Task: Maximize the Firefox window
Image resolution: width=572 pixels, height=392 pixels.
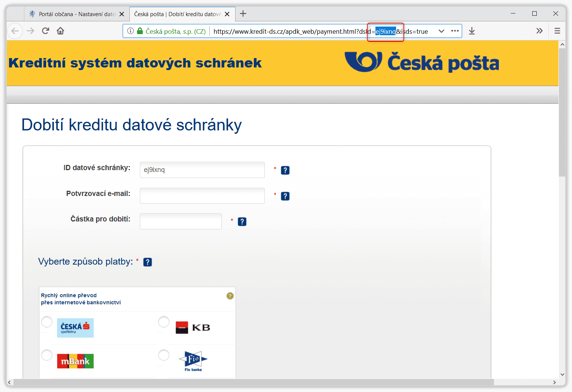Action: click(534, 13)
